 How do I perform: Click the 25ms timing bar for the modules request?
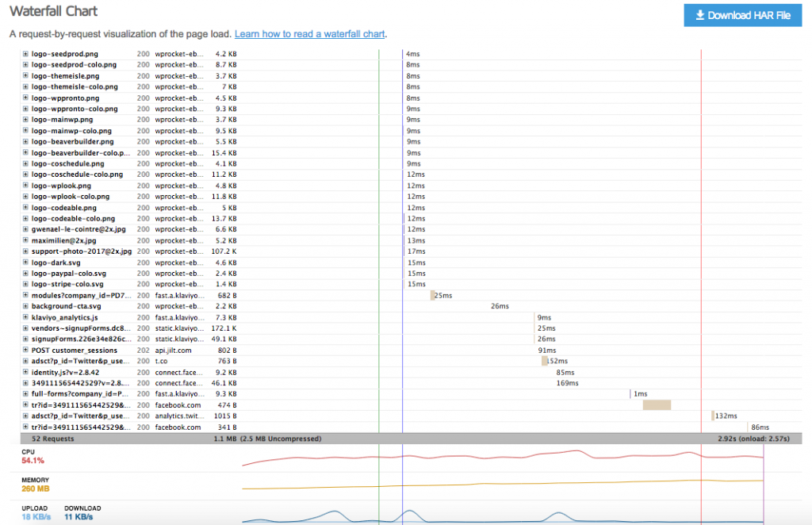[431, 295]
